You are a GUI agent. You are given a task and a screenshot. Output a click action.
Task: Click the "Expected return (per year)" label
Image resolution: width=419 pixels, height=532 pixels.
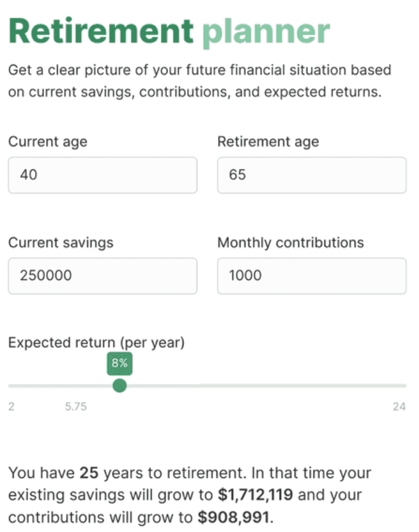pyautogui.click(x=96, y=343)
